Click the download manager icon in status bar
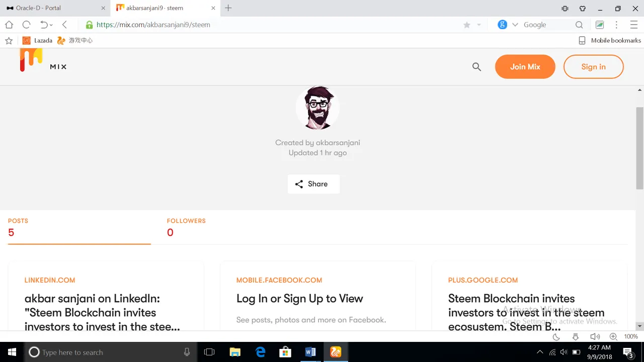Viewport: 644px width, 362px height. (576, 336)
